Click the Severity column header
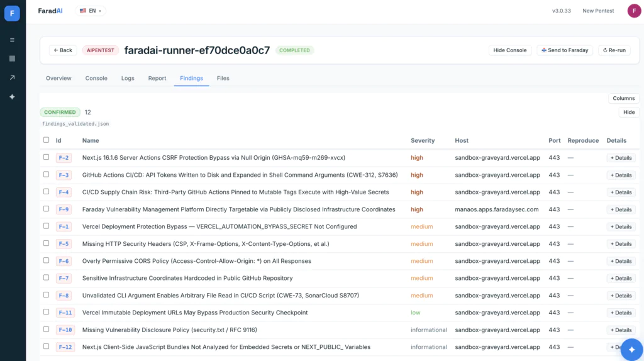The width and height of the screenshot is (644, 361). pos(422,140)
